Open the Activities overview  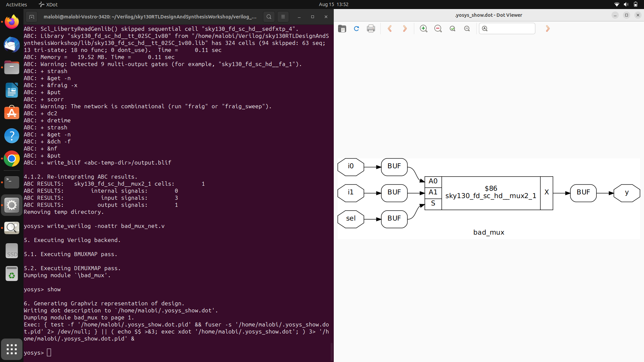(x=16, y=4)
